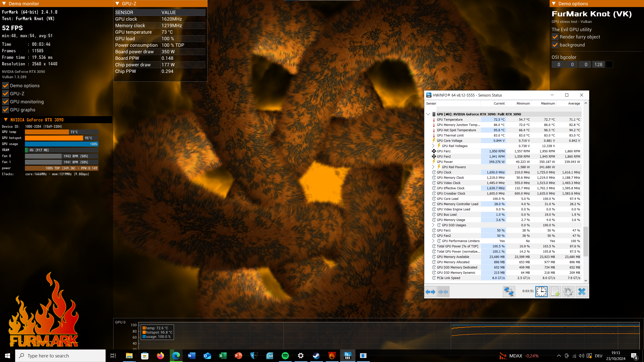Click the HWiNFO network monitors icon
The height and width of the screenshot is (362, 644).
[x=509, y=292]
